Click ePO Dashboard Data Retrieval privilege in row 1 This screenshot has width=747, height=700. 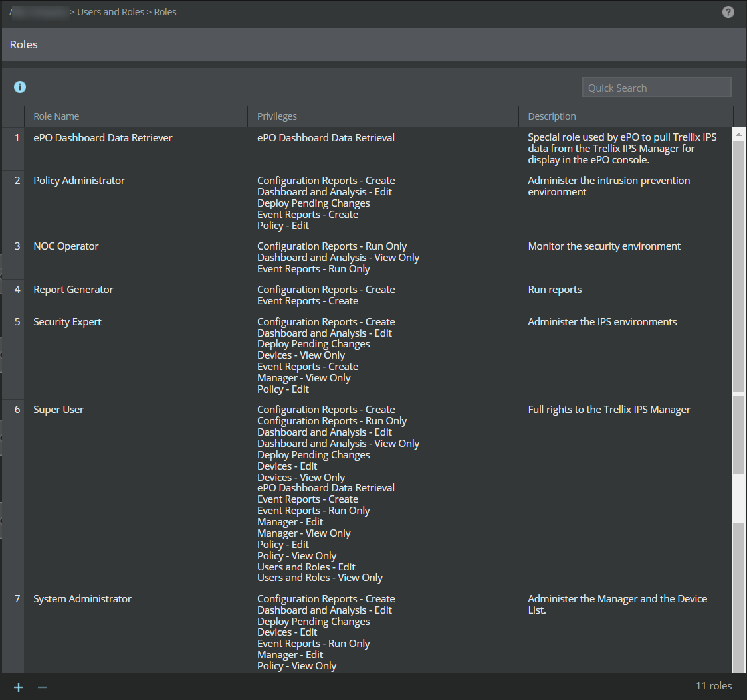click(326, 138)
